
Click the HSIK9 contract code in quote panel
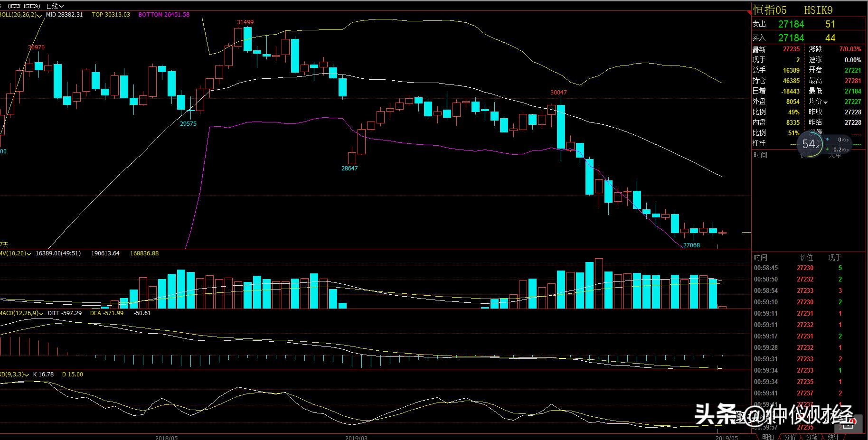(818, 10)
